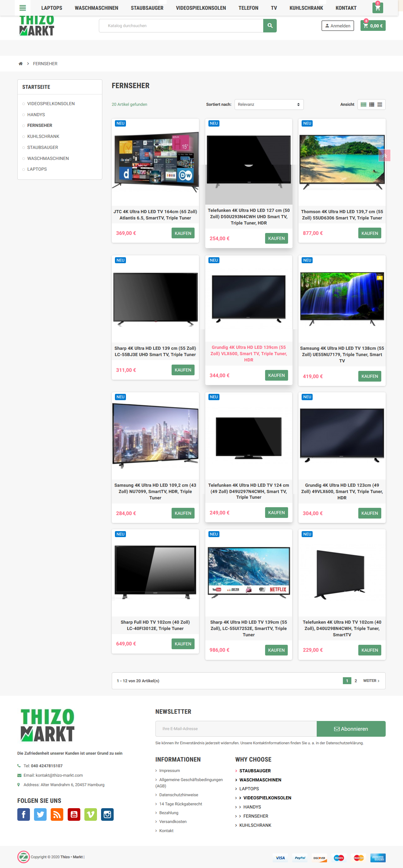Open the hamburger menu icon
This screenshot has width=403, height=868.
[x=23, y=8]
